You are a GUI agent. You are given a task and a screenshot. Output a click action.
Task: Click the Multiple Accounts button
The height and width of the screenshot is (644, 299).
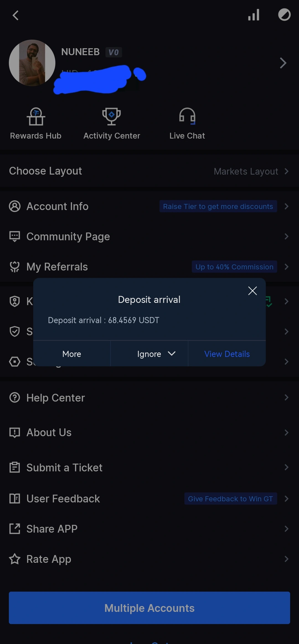tap(149, 608)
